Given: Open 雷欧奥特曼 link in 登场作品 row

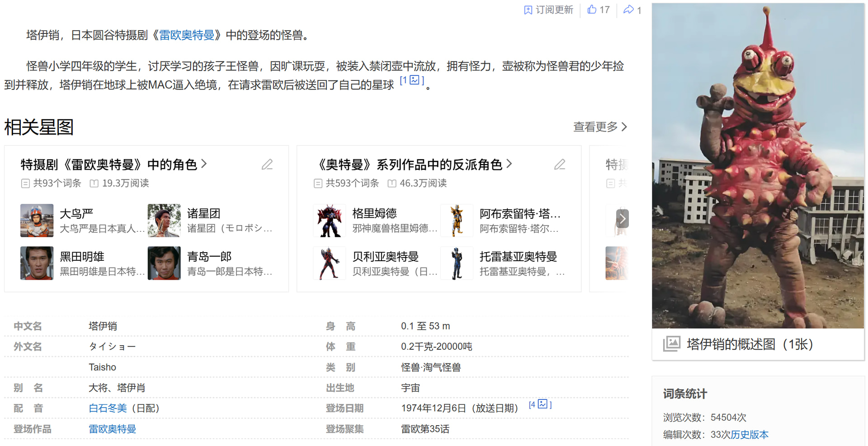Looking at the screenshot, I should pyautogui.click(x=112, y=429).
